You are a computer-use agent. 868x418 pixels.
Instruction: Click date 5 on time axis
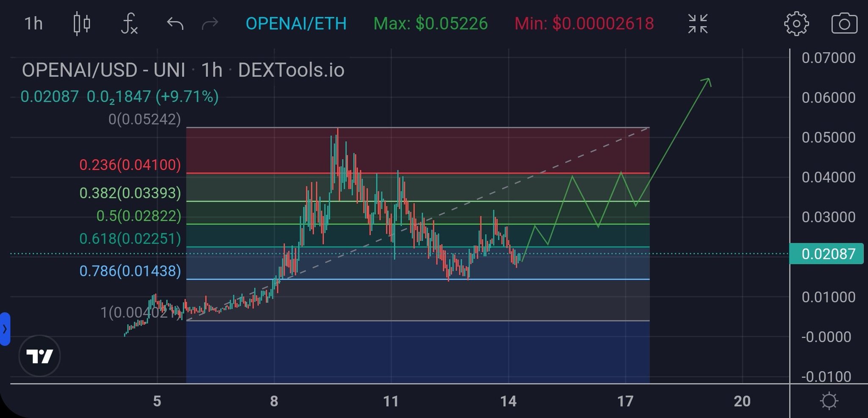157,401
